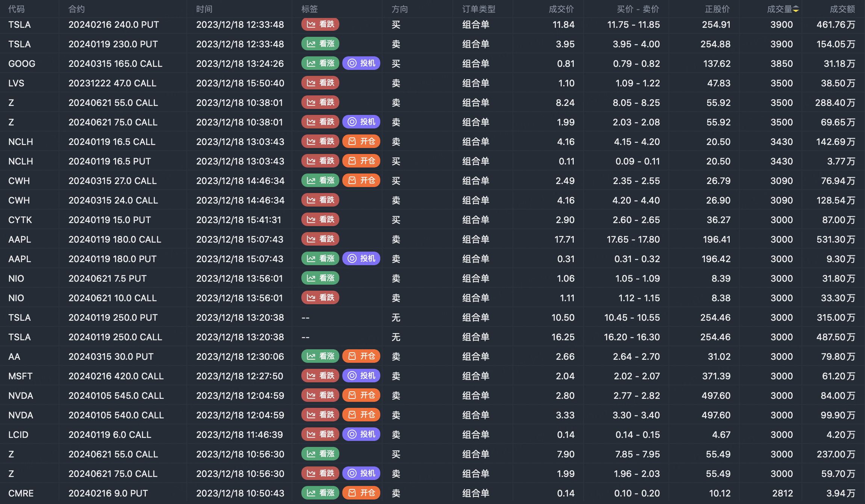The width and height of the screenshot is (865, 504).
Task: Sort by 成交价 column header
Action: (561, 9)
